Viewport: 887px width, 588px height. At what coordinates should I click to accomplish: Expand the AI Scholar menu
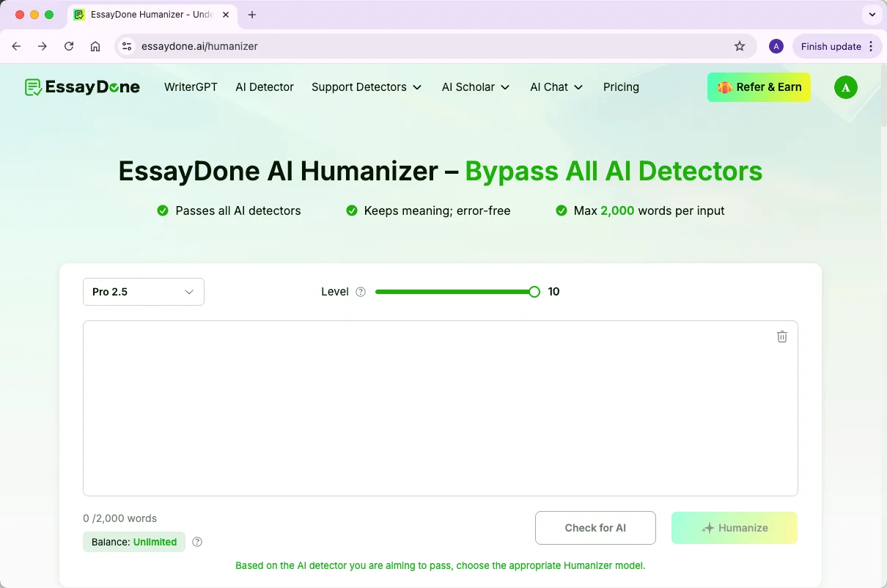[x=476, y=87]
